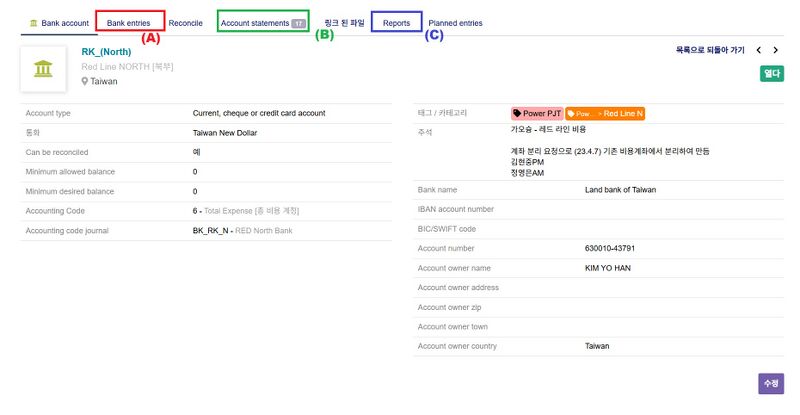Click the Account statements count badge
The image size is (800, 415).
298,23
